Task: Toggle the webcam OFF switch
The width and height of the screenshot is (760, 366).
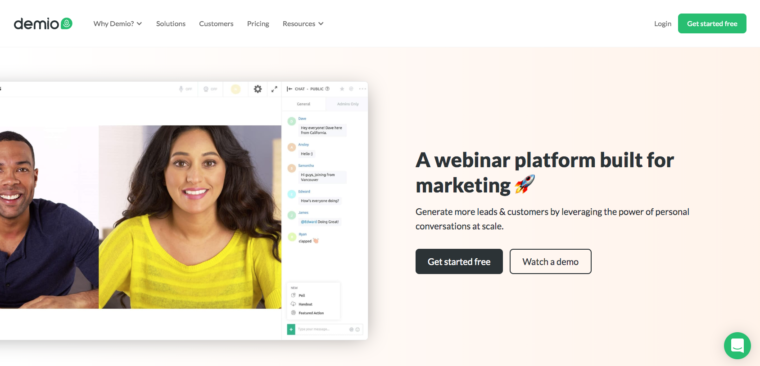Action: (210, 89)
